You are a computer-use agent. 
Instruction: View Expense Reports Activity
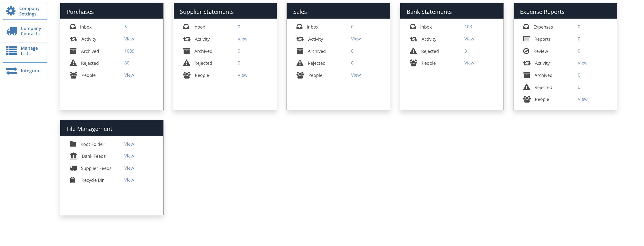point(582,63)
